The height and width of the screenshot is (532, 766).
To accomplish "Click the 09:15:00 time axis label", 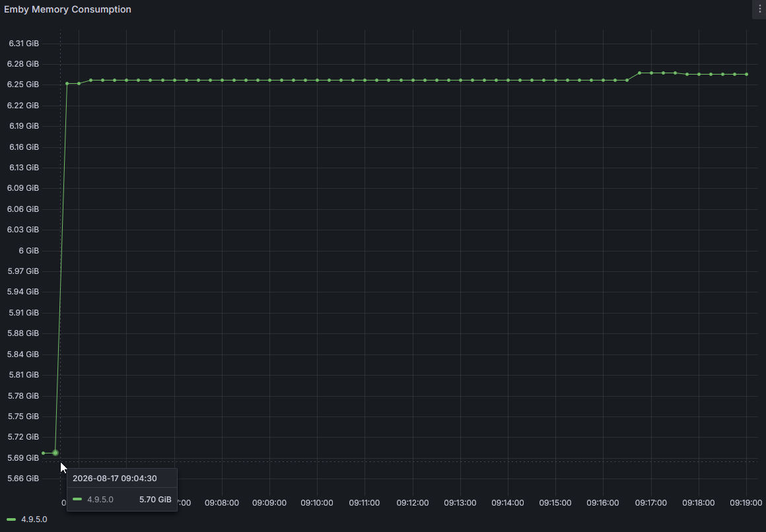I will pyautogui.click(x=555, y=503).
